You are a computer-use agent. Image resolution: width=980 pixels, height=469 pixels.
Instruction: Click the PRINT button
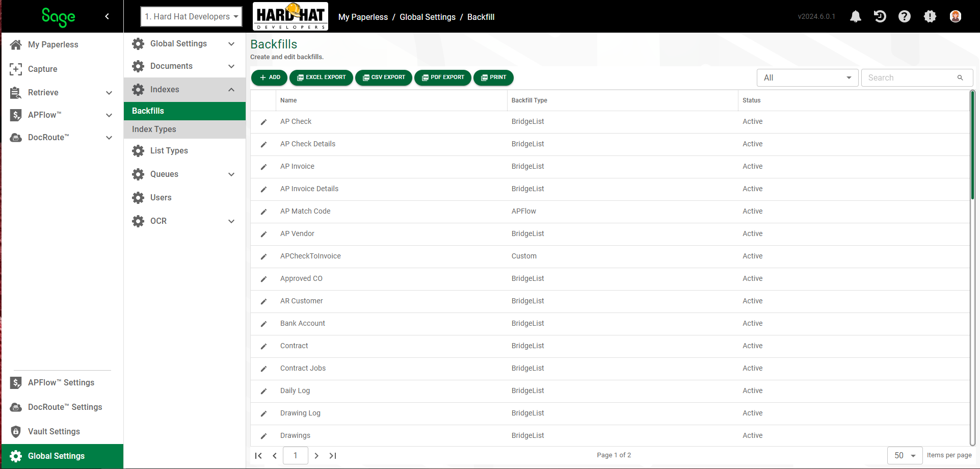pyautogui.click(x=493, y=77)
